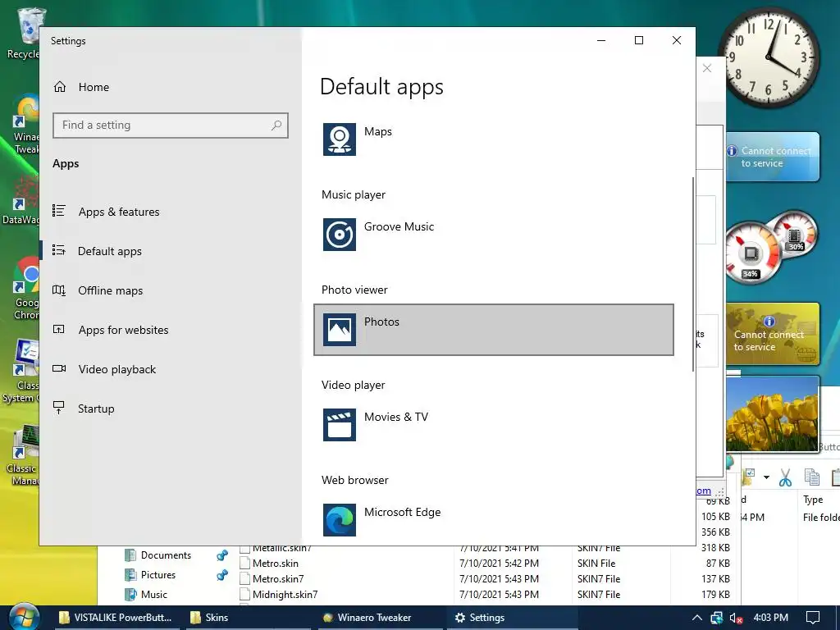
Task: Change the Photos default photo viewer
Action: 493,330
